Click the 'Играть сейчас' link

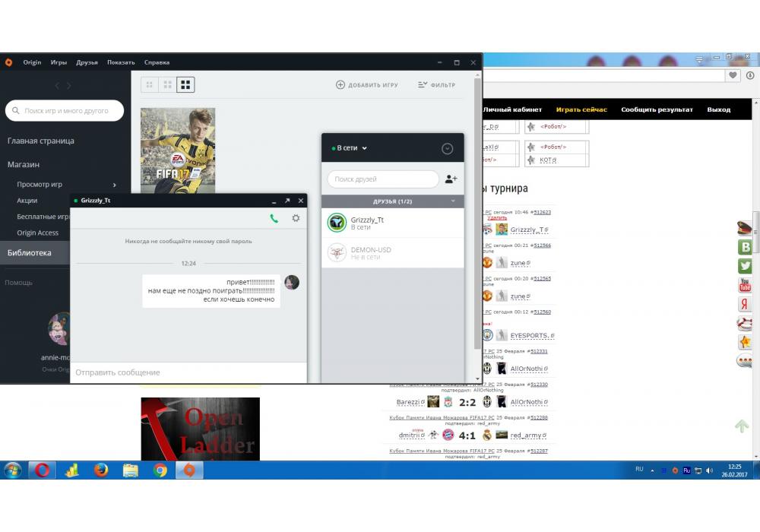[581, 109]
